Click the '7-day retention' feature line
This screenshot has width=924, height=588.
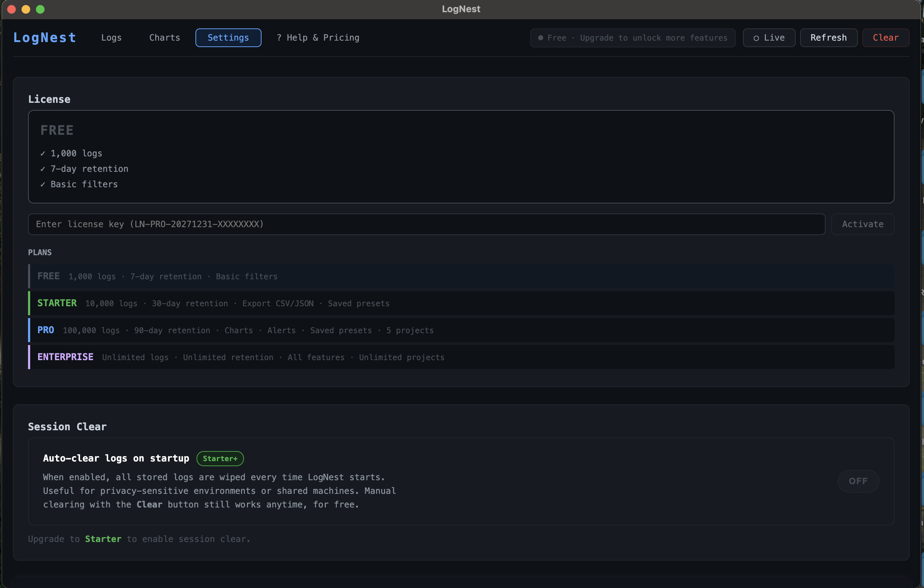[x=84, y=169]
